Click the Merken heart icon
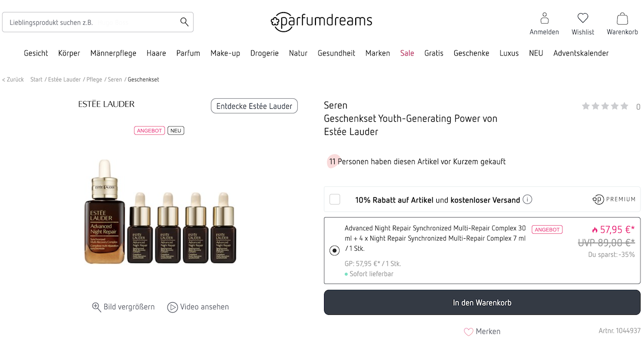 [468, 331]
